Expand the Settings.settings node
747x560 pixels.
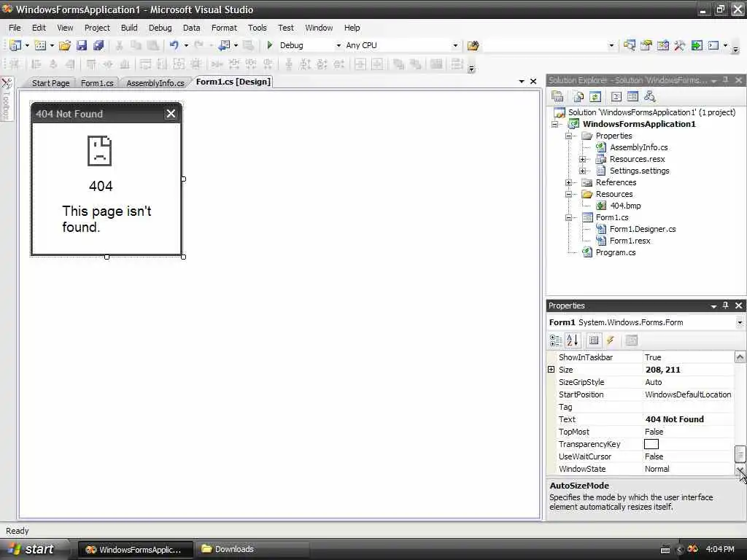point(582,171)
